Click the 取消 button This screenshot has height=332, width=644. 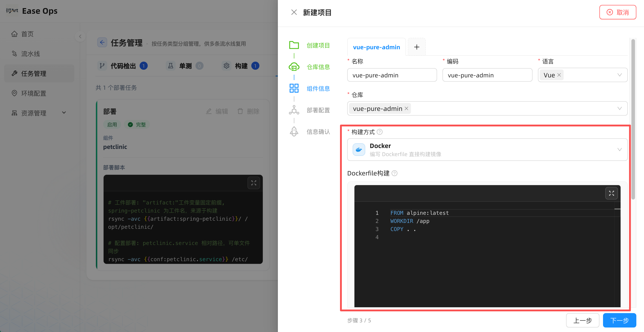617,12
